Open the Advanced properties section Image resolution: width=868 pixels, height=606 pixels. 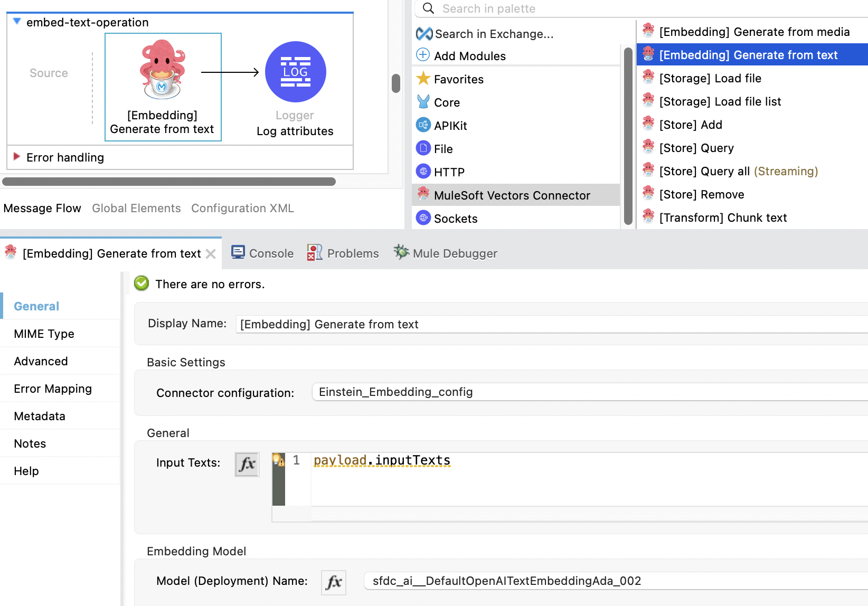coord(61,361)
